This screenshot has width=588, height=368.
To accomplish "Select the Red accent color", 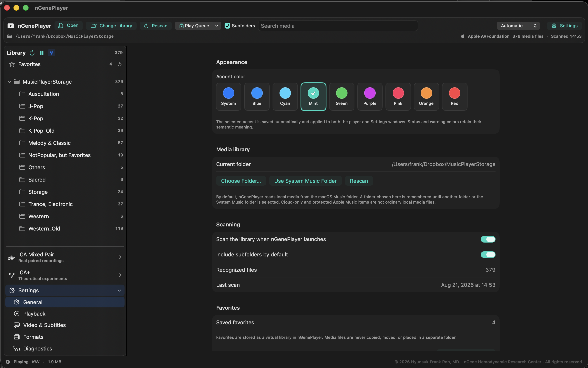I will pyautogui.click(x=454, y=97).
